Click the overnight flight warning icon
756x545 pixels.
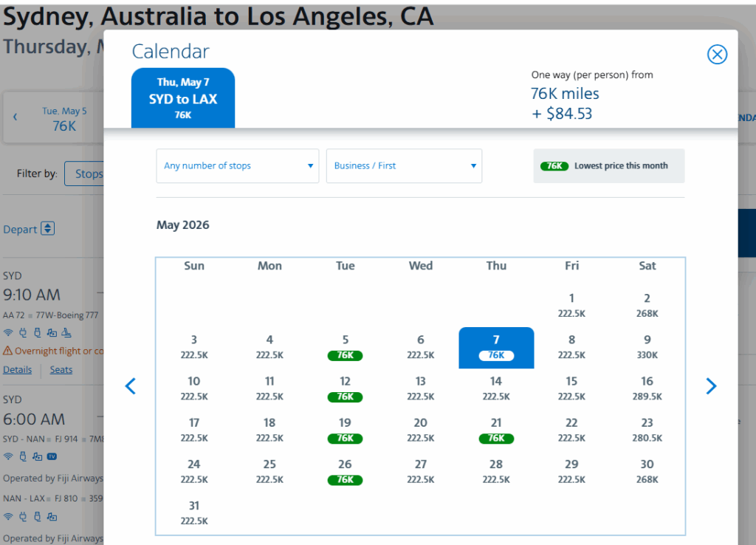(7, 350)
